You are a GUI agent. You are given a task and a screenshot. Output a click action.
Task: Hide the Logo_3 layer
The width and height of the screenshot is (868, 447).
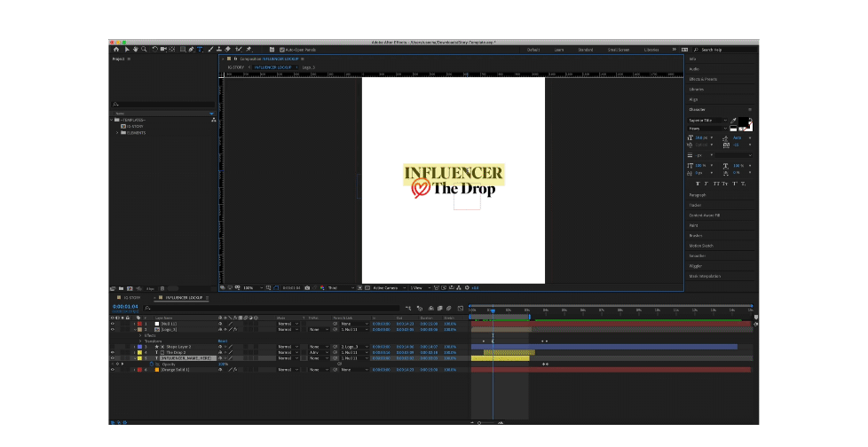coord(113,329)
